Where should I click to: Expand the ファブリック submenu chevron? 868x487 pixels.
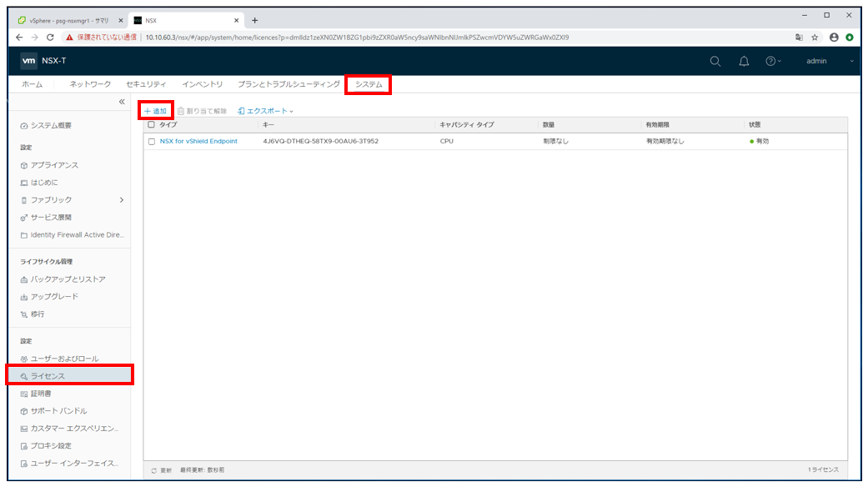(122, 200)
